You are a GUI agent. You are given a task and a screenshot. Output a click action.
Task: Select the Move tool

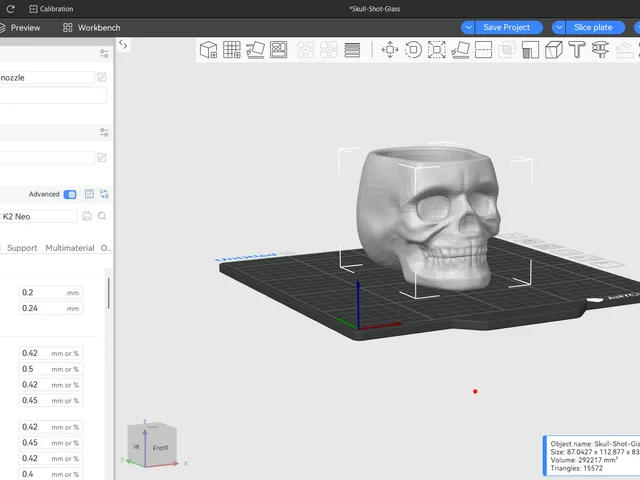(390, 50)
